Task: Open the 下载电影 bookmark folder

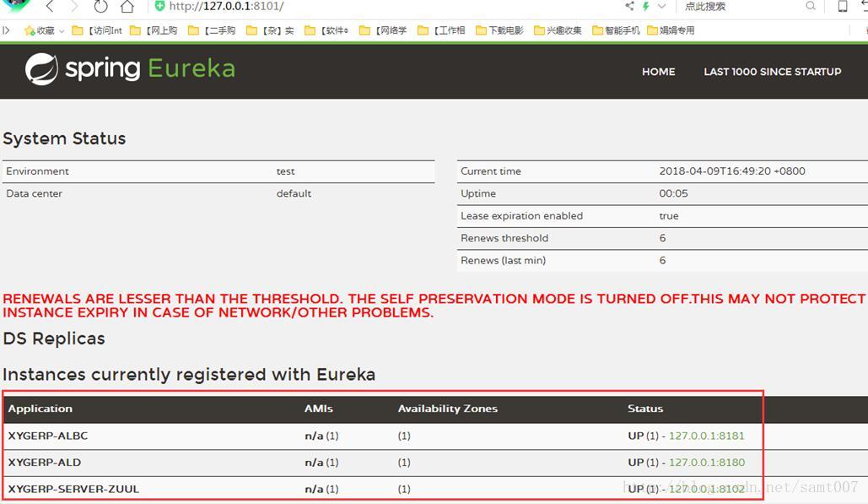Action: (x=499, y=30)
